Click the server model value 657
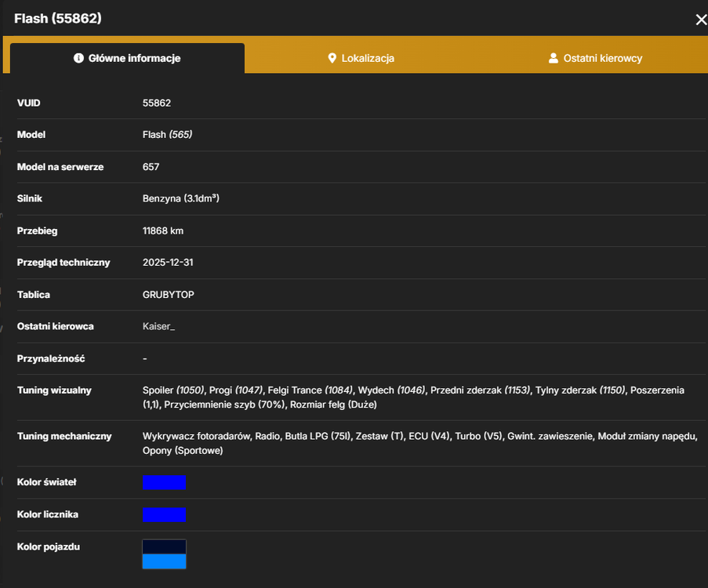This screenshot has width=708, height=588. (x=151, y=167)
